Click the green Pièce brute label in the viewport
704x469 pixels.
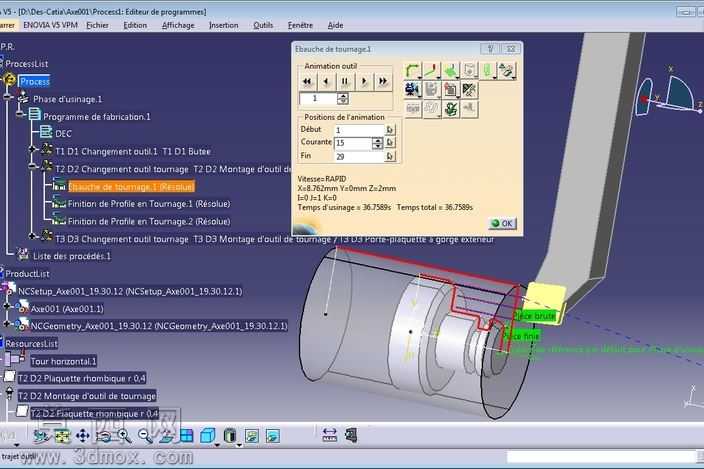coord(534,316)
